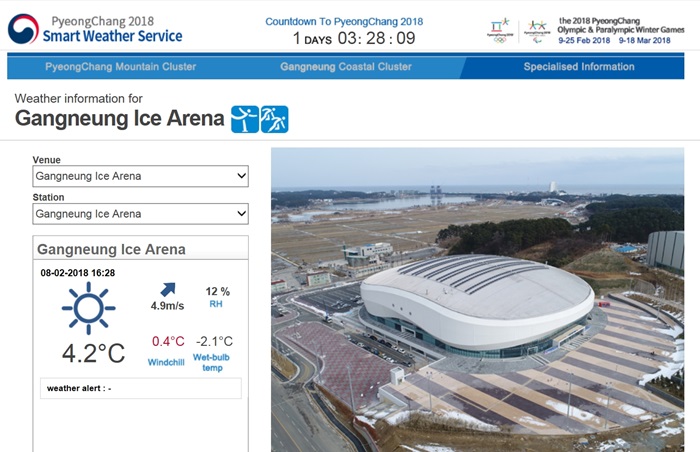The image size is (700, 452).
Task: Switch to Specialised Information tab
Action: pyautogui.click(x=579, y=67)
